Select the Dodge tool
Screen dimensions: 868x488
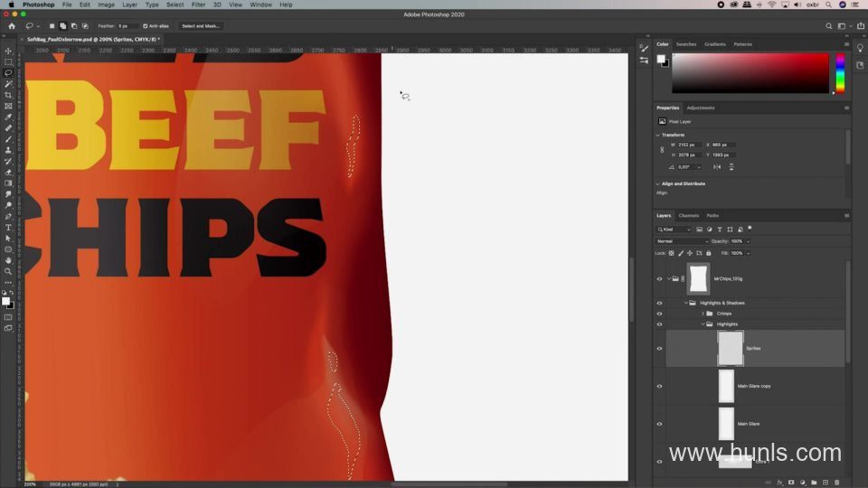8,206
